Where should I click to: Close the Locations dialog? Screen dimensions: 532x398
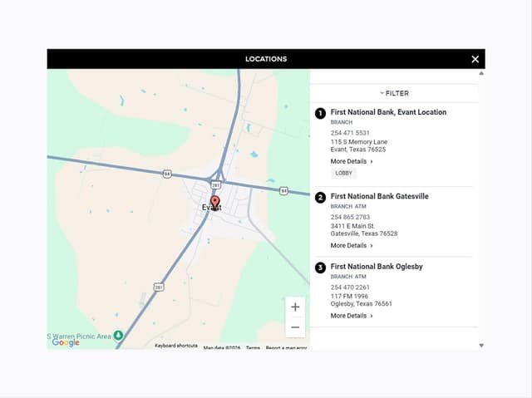click(475, 59)
